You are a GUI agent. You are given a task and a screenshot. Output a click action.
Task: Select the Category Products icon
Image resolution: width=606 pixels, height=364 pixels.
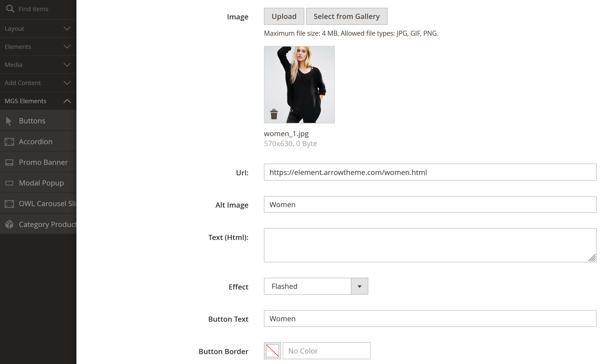pos(9,224)
